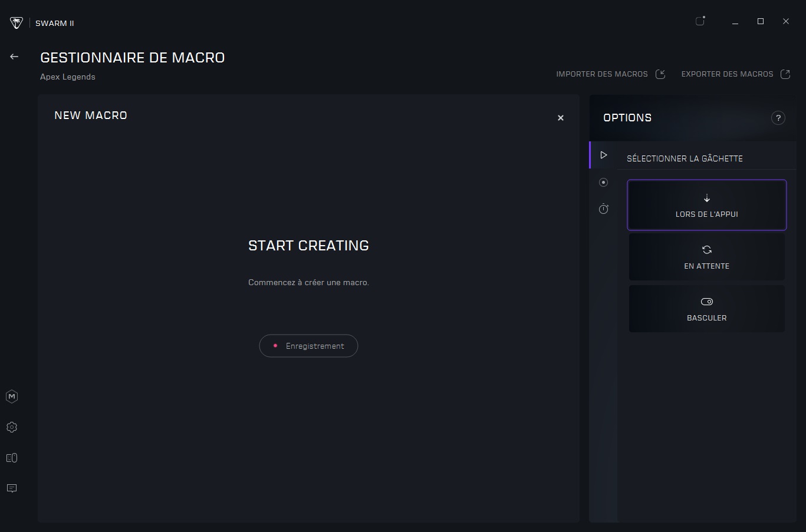The image size is (806, 532).
Task: Open the feedback chat sidebar icon
Action: 12,488
